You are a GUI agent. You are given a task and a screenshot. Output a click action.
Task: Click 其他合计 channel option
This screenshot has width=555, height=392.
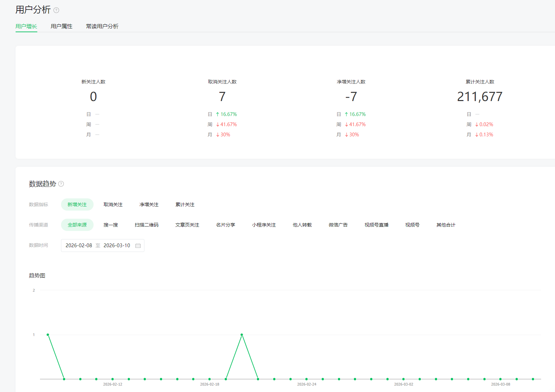click(446, 225)
